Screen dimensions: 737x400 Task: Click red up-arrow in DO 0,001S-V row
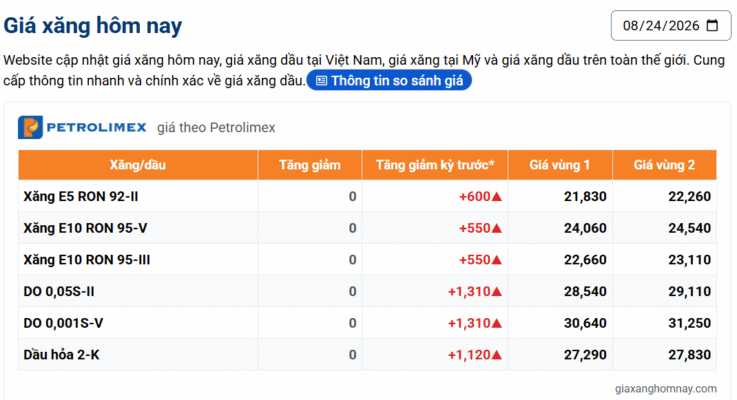pyautogui.click(x=497, y=323)
